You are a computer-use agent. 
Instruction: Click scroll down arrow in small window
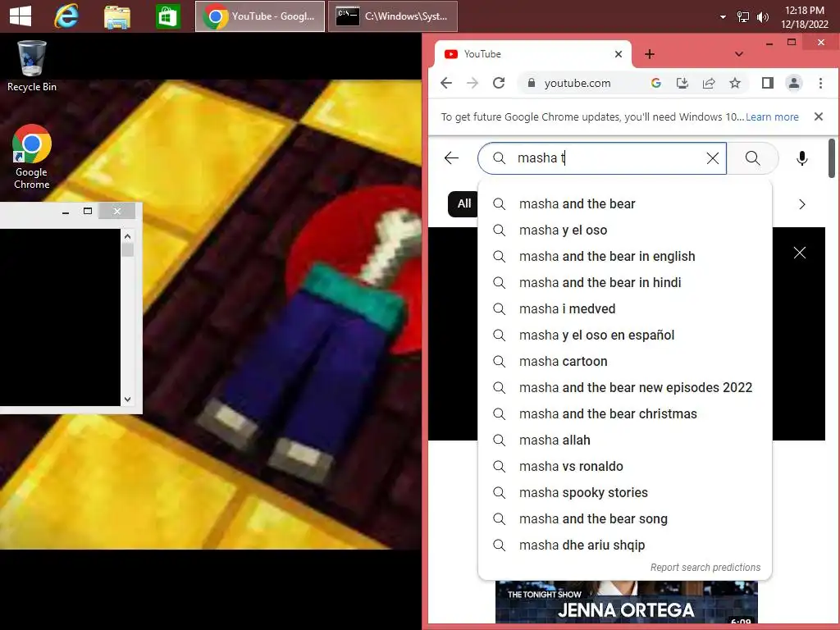(x=127, y=399)
